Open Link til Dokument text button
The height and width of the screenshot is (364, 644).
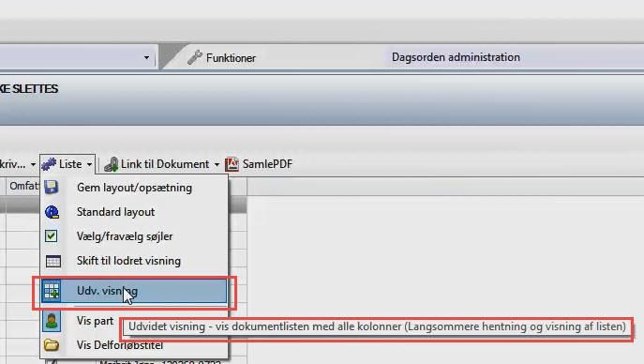pos(165,164)
